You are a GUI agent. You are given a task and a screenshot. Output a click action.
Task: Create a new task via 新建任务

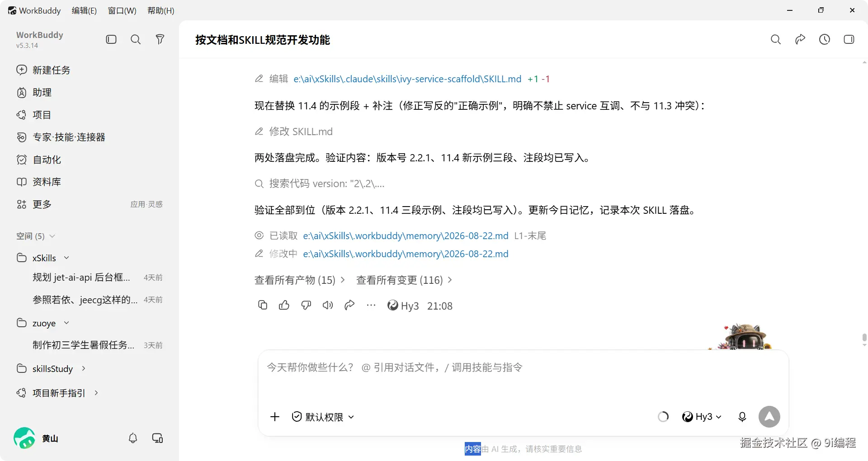click(x=43, y=70)
